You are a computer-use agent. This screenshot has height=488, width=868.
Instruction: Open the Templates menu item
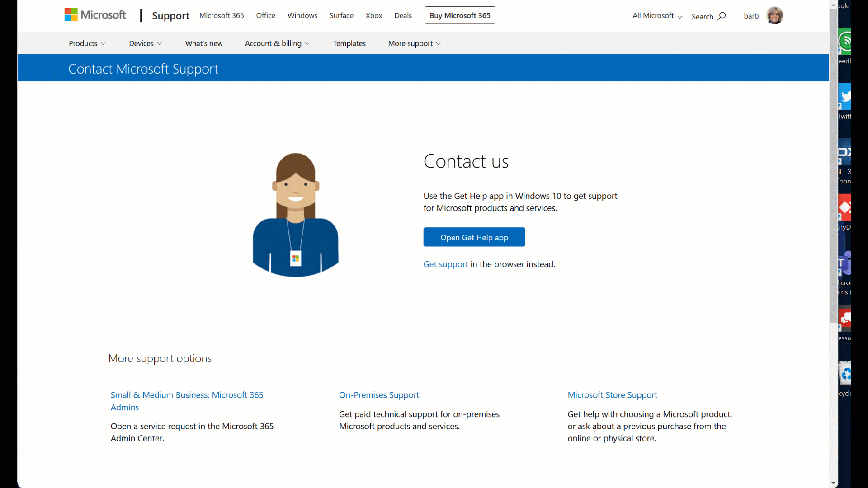349,43
